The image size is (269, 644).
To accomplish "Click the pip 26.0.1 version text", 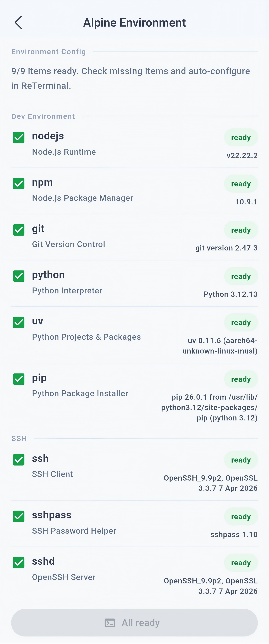I will point(209,408).
